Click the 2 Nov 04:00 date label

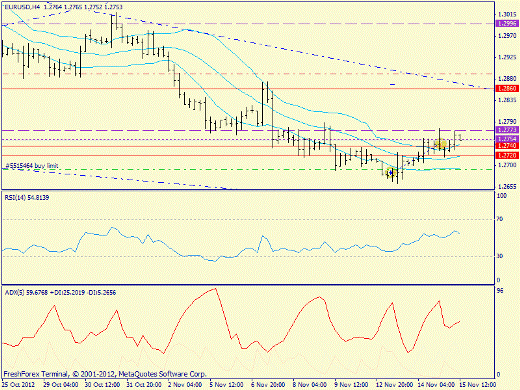click(x=185, y=384)
